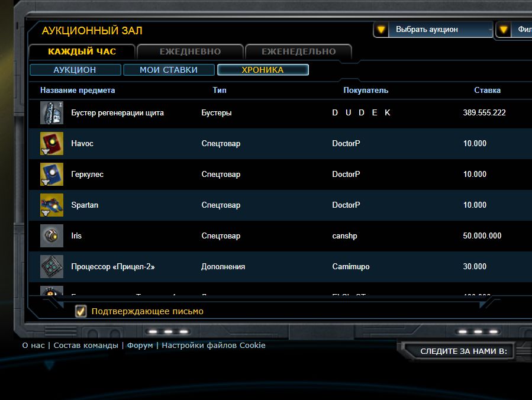The width and height of the screenshot is (532, 400).
Task: Click buyer name D U D E K
Action: click(x=362, y=112)
